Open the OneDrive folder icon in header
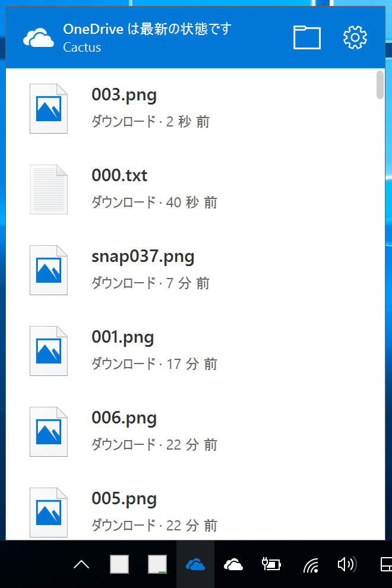The height and width of the screenshot is (588, 392). click(x=307, y=37)
